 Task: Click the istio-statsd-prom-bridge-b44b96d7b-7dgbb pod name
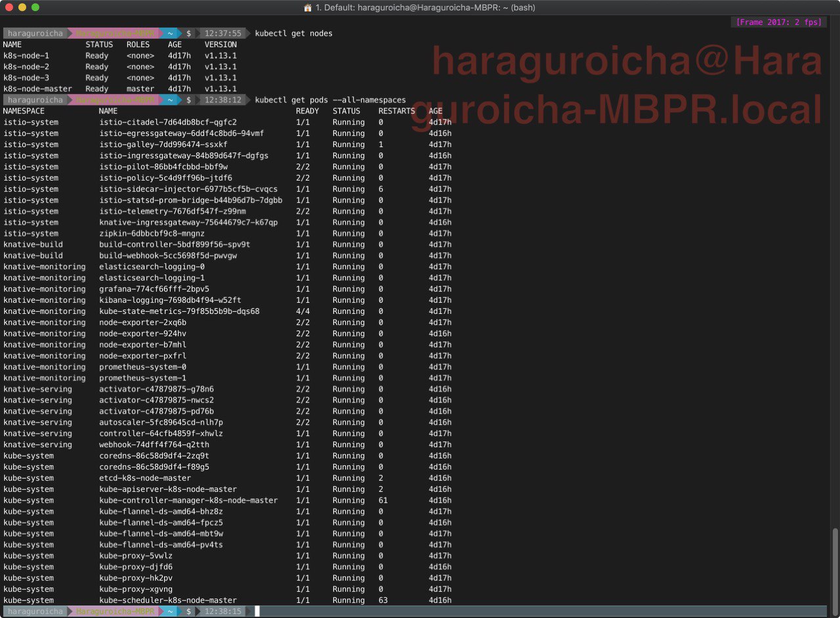click(x=191, y=200)
